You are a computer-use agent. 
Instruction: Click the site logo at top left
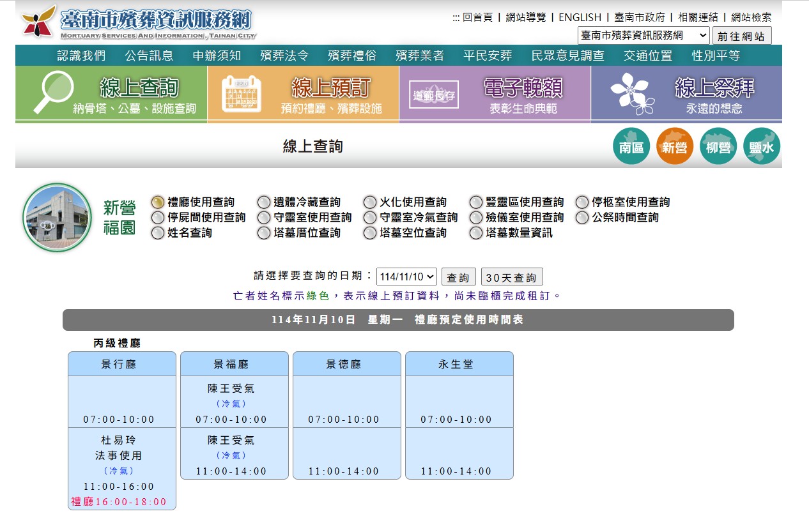click(139, 23)
